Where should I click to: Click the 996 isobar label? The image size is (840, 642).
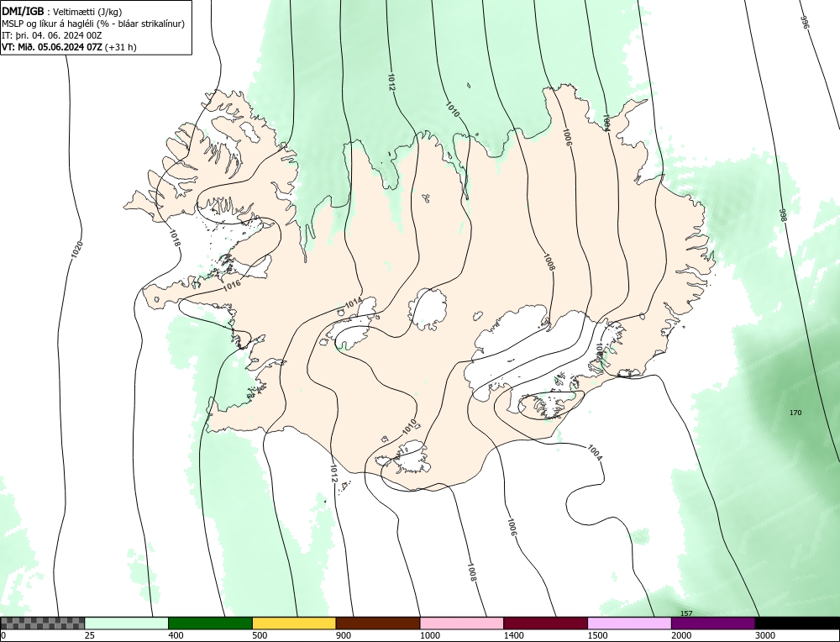(805, 22)
